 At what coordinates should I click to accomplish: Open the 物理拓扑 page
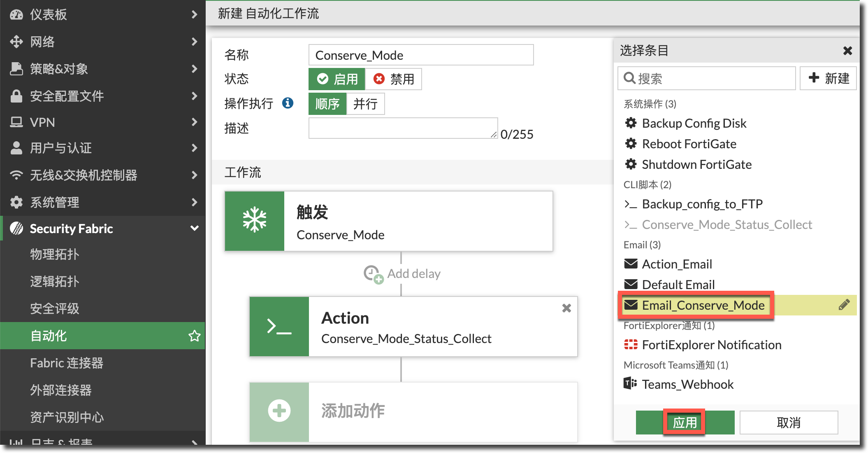pyautogui.click(x=55, y=254)
